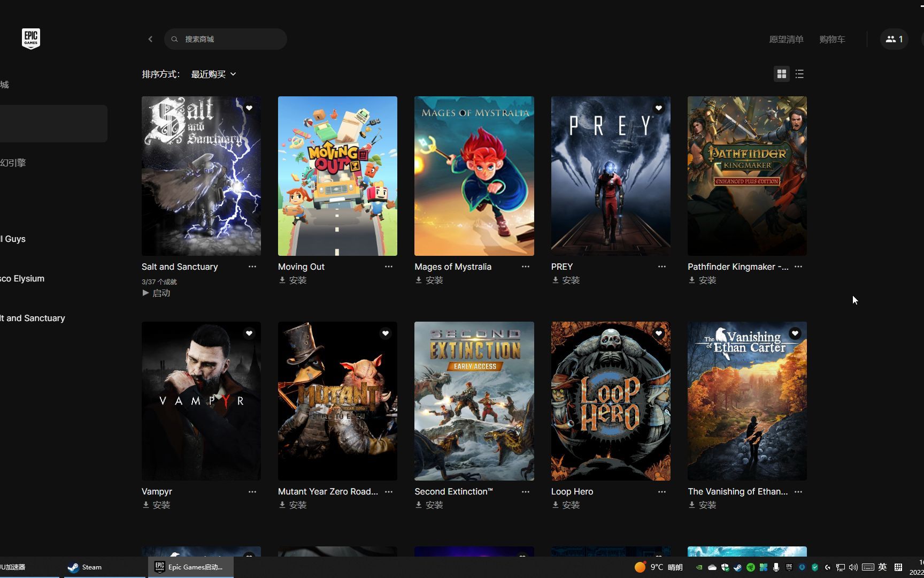Go back with the back arrow
924x578 pixels.
point(150,39)
